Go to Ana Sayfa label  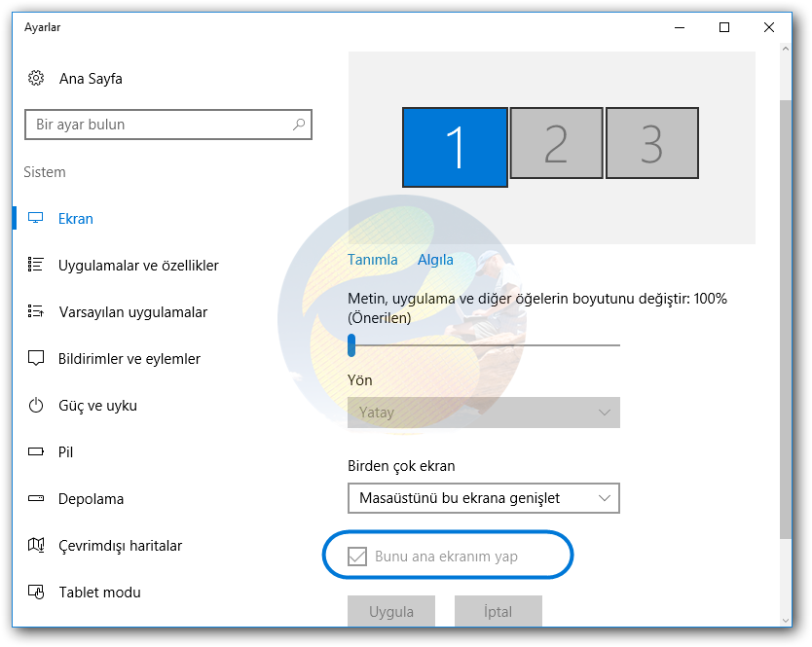click(x=91, y=79)
